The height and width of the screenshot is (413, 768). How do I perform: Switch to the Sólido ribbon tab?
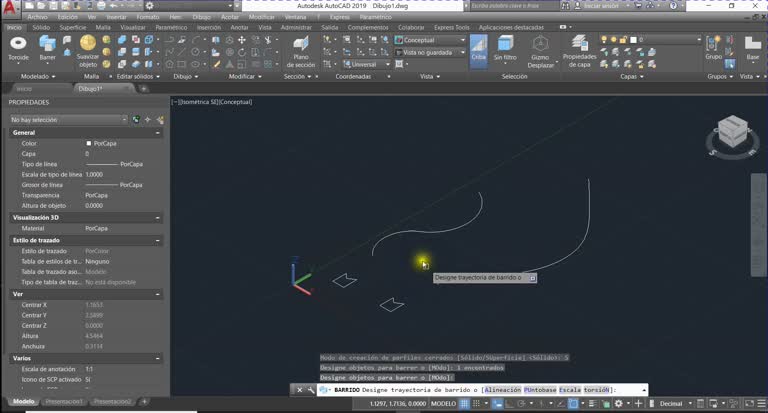[41, 27]
